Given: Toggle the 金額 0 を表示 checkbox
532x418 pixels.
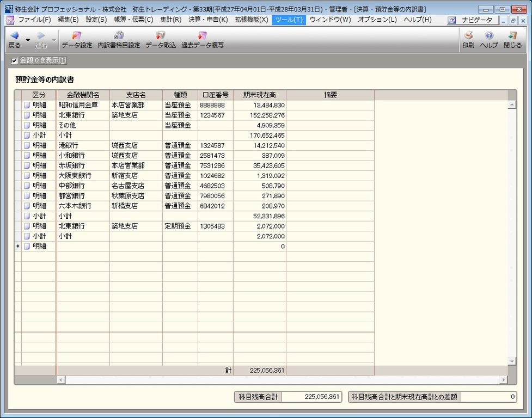Looking at the screenshot, I should [x=14, y=61].
